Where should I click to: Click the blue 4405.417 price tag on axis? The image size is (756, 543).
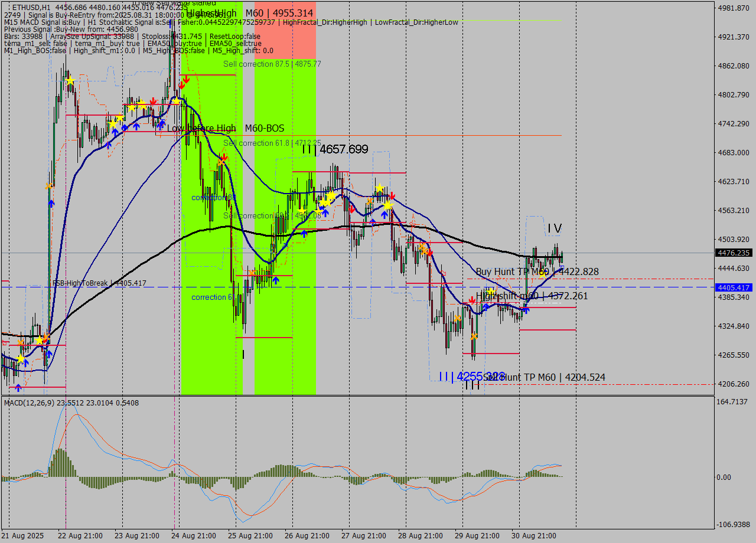pyautogui.click(x=733, y=287)
